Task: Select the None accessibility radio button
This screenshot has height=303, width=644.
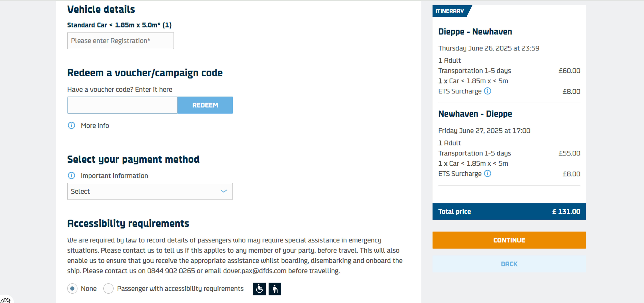Action: point(72,289)
